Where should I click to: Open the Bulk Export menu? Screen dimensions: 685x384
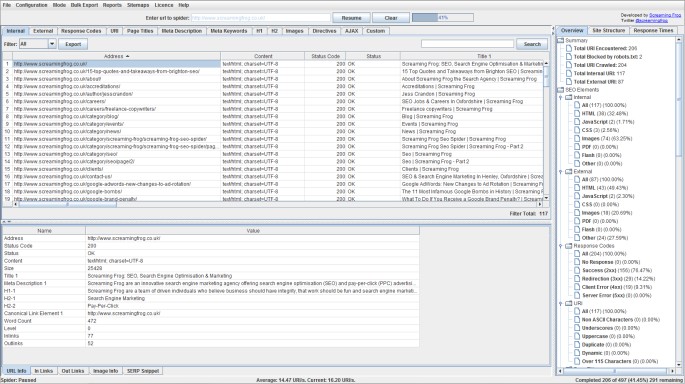click(x=84, y=5)
